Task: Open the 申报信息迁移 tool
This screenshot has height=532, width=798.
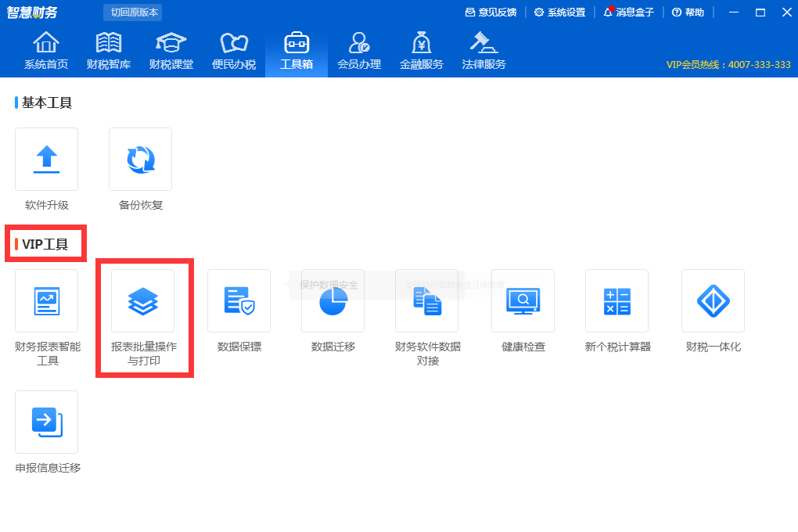Action: [46, 422]
